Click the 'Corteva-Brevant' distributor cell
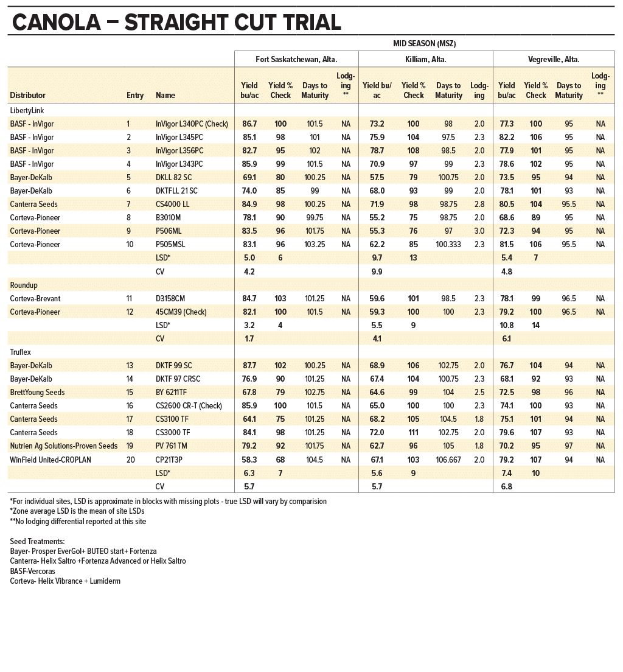This screenshot has width=623, height=672. pos(35,298)
